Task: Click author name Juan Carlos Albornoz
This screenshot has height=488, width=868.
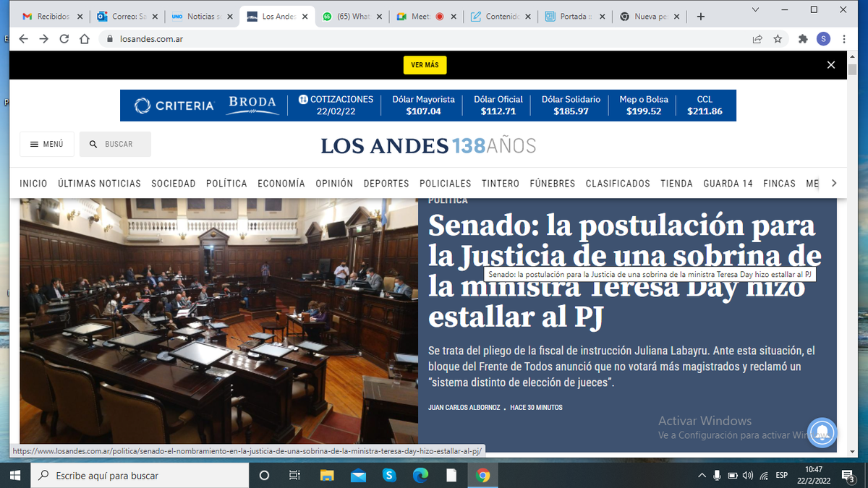Action: tap(463, 408)
